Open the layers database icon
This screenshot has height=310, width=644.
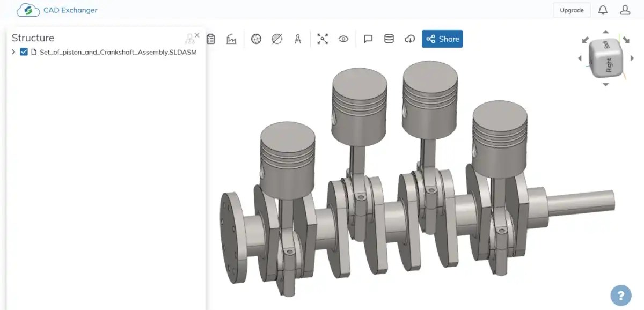click(389, 39)
